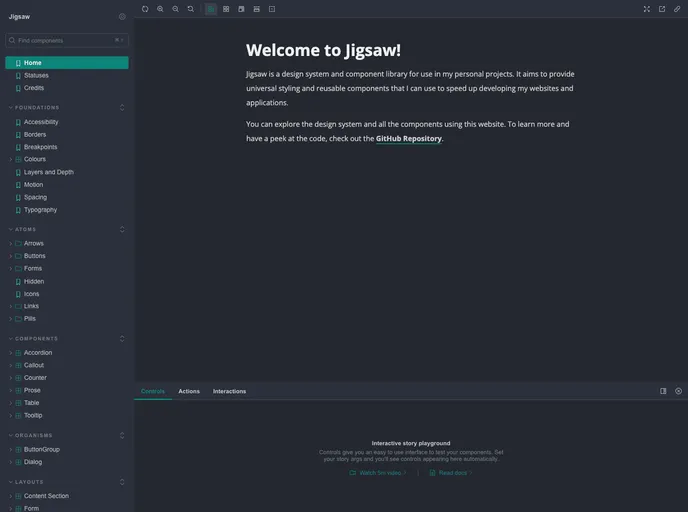Switch to the Interactions tab

229,391
